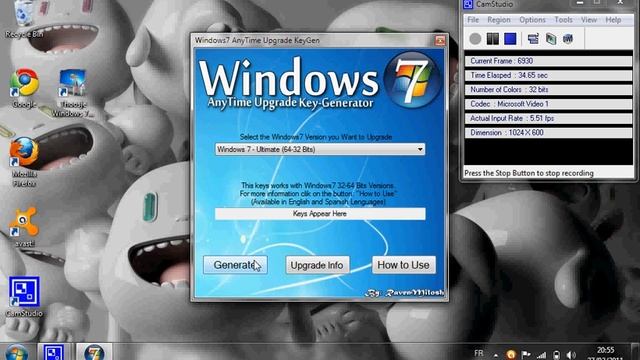Click 'Press the Stop Button to stop recording' status
Viewport: 640px width, 360px height.
tap(529, 173)
